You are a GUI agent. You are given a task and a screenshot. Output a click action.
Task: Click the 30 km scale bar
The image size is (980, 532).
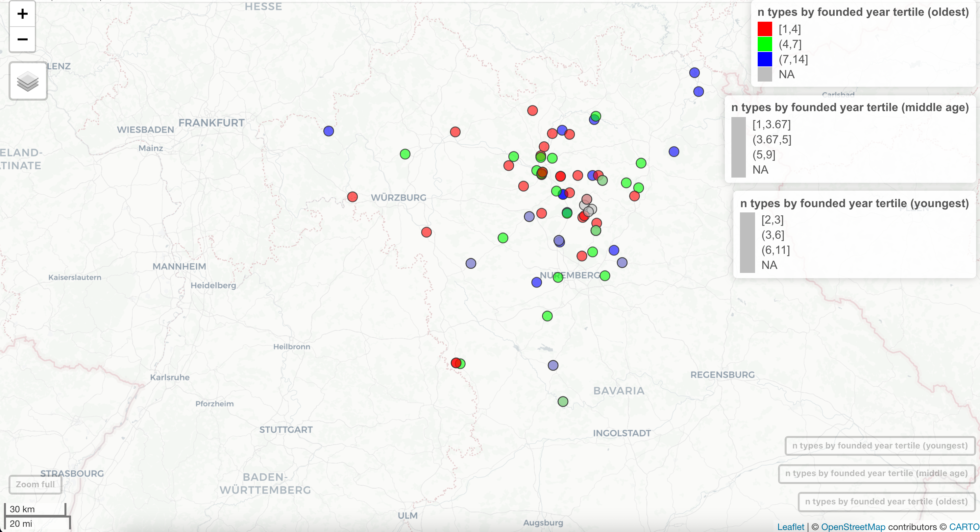[34, 509]
